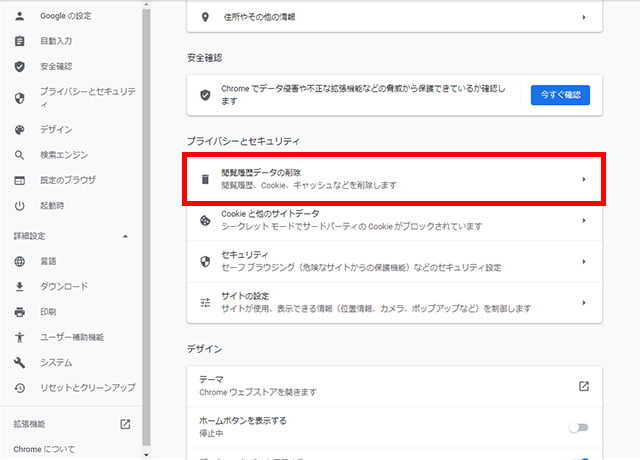Expand the 閲覧履歴データの削除 row arrow
The width and height of the screenshot is (640, 460).
coord(584,180)
